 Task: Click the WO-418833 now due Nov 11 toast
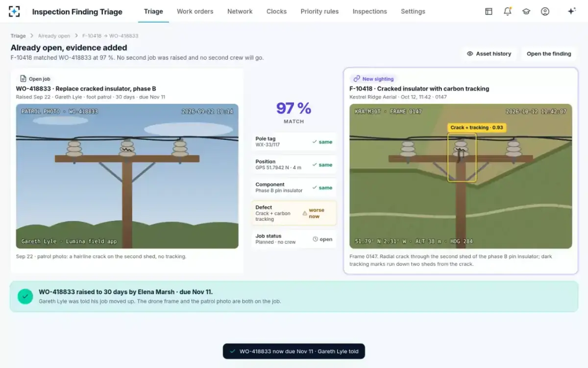(x=294, y=351)
